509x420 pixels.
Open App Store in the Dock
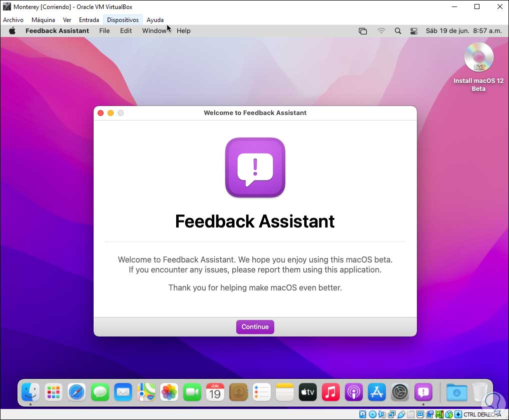pos(377,392)
